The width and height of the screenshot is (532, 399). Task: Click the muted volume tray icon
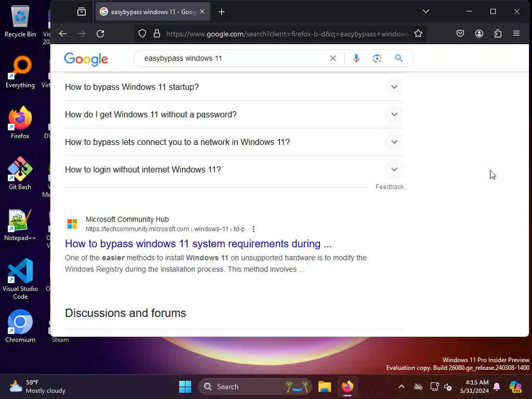point(448,387)
